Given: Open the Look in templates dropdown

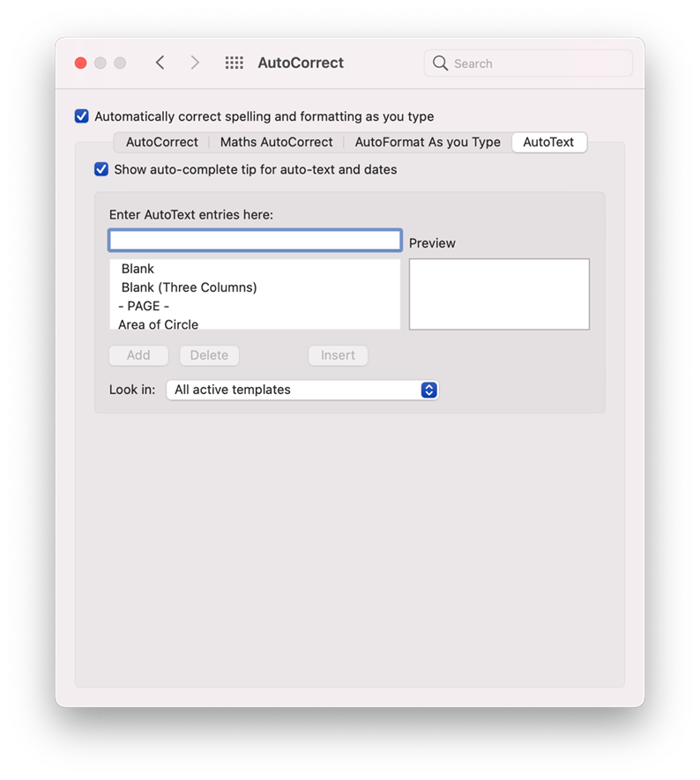Looking at the screenshot, I should coord(302,390).
